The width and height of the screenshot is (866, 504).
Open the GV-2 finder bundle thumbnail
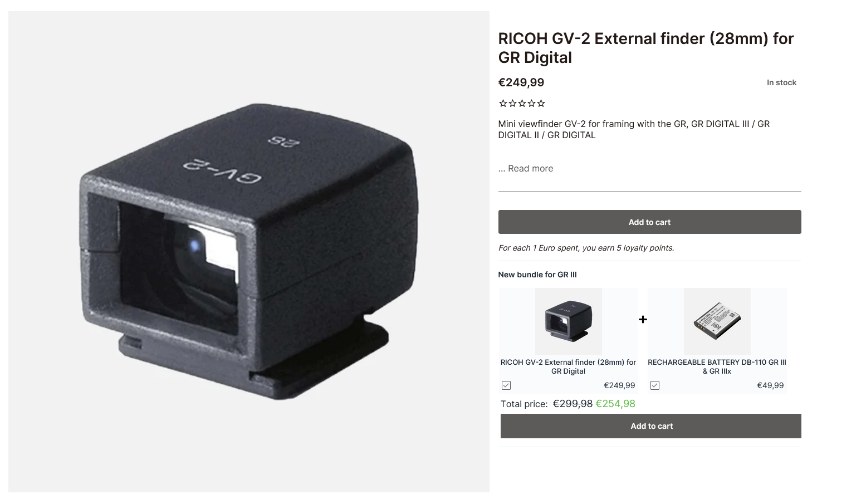[x=568, y=321]
